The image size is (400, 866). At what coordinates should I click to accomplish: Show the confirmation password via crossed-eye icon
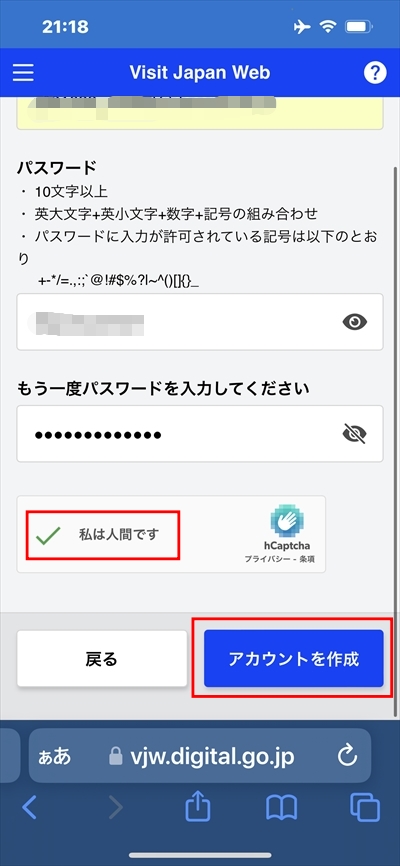click(x=355, y=434)
